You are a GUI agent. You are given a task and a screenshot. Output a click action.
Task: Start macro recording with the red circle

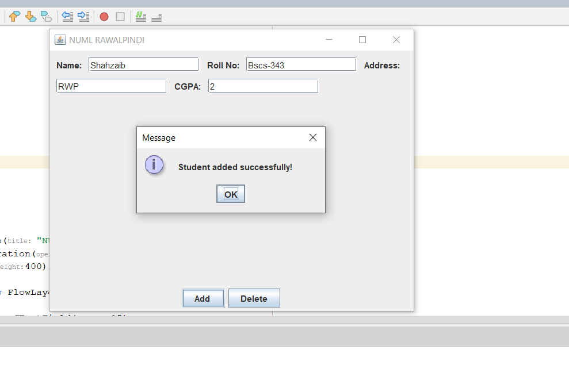tap(104, 17)
